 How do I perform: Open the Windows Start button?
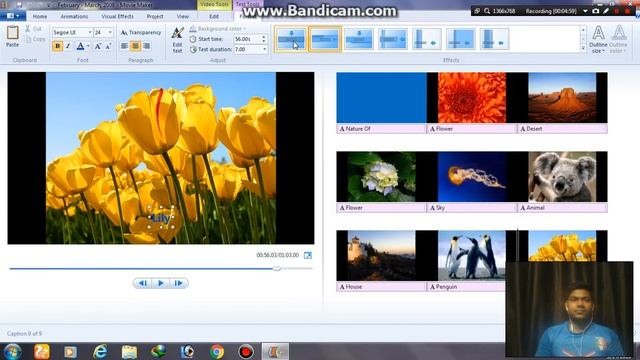pos(12,351)
